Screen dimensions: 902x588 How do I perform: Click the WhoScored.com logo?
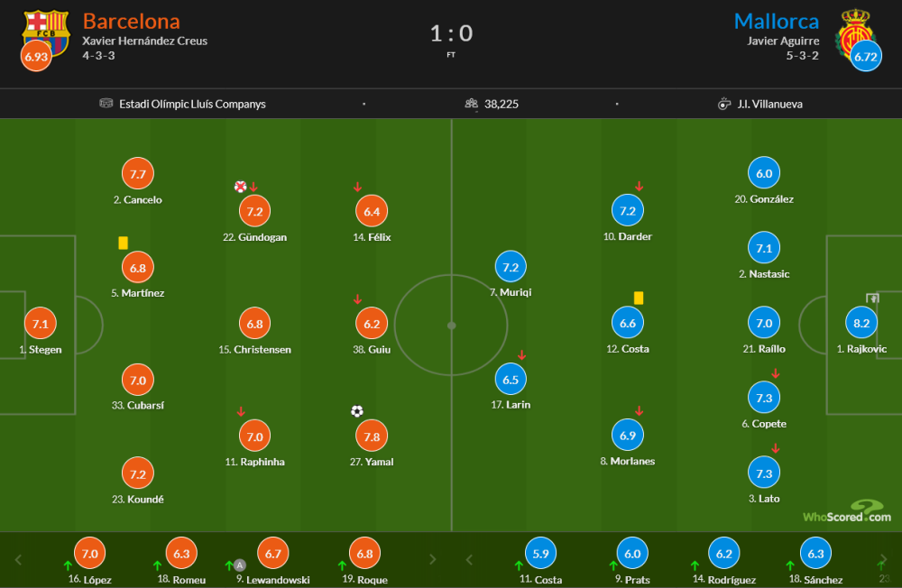(x=847, y=511)
